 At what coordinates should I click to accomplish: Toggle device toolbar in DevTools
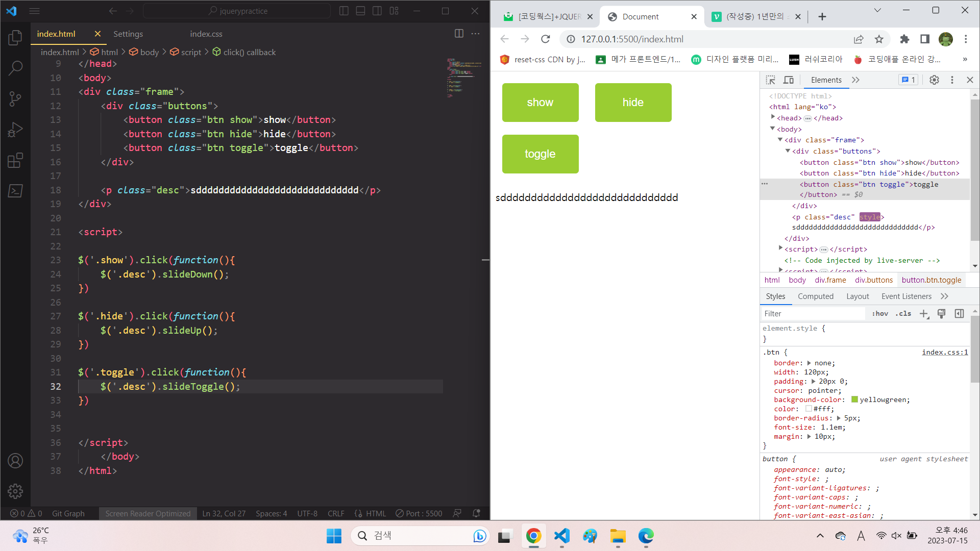point(789,80)
